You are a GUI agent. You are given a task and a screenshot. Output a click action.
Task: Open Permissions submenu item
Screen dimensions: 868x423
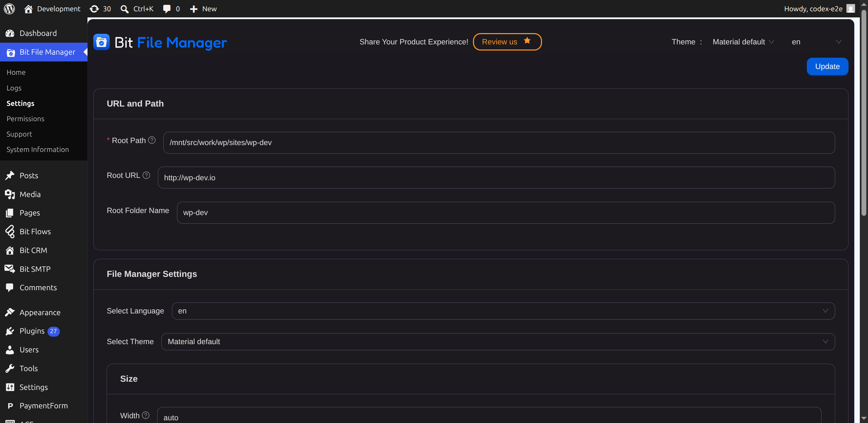click(x=26, y=119)
